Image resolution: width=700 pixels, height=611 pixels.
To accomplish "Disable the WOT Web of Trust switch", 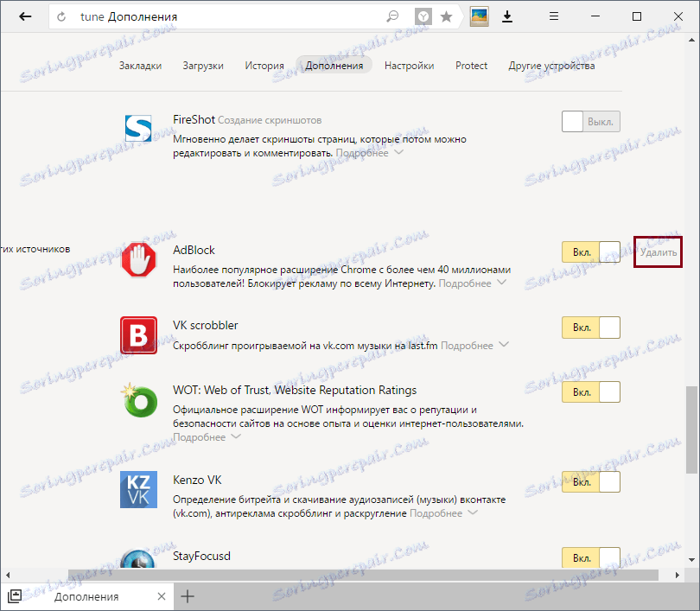I will tap(591, 392).
